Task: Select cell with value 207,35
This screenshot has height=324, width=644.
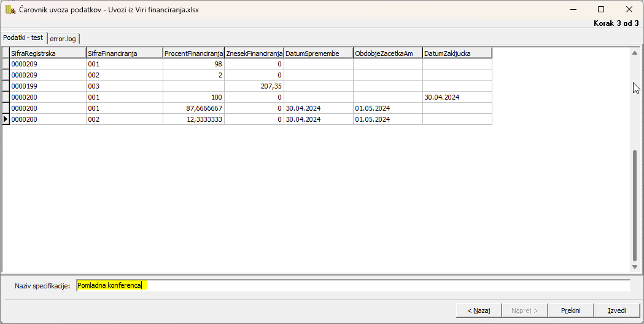Action: coord(254,86)
